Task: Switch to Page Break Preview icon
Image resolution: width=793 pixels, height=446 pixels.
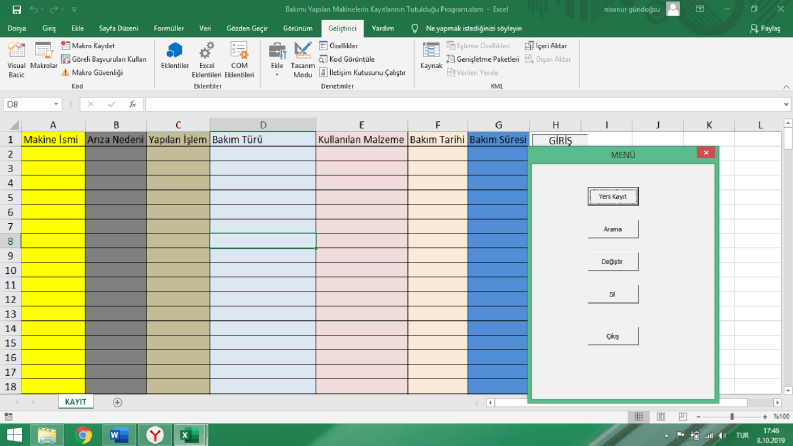Action: (683, 417)
